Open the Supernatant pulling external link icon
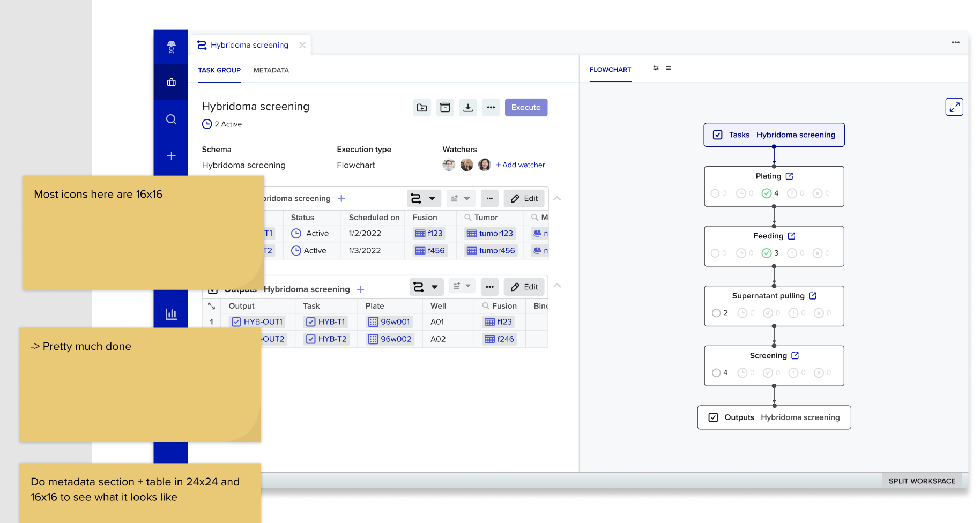This screenshot has width=980, height=523. [813, 296]
